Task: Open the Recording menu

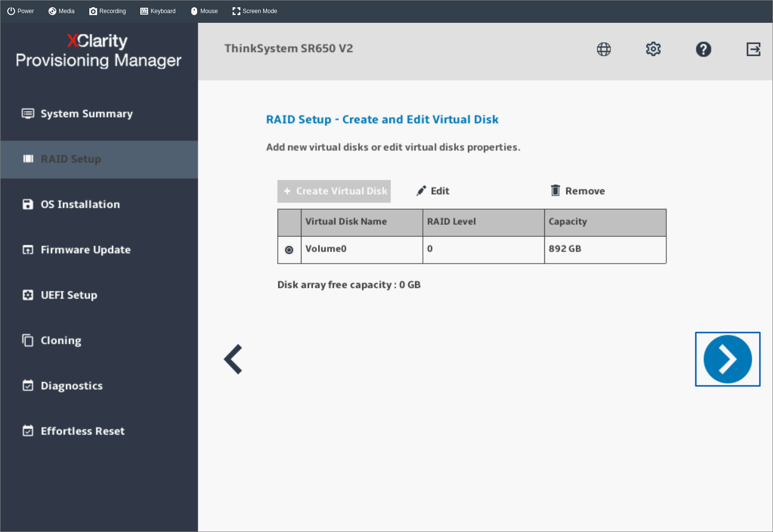Action: click(108, 11)
